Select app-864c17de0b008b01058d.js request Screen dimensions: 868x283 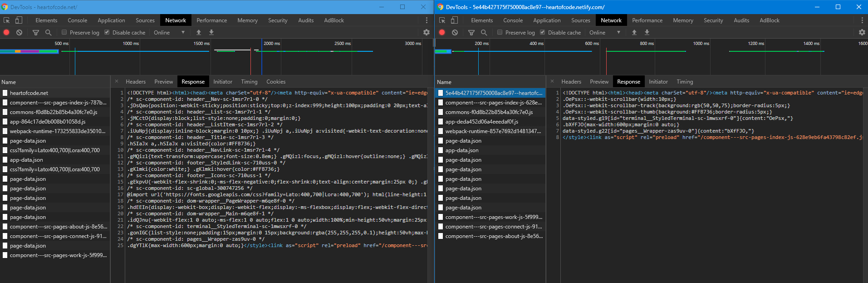point(55,121)
